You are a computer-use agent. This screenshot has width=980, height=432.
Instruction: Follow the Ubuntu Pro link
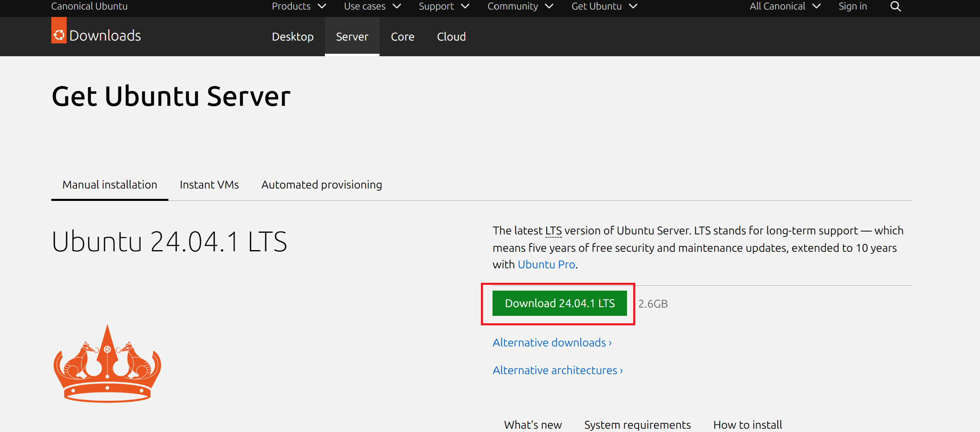tap(546, 264)
